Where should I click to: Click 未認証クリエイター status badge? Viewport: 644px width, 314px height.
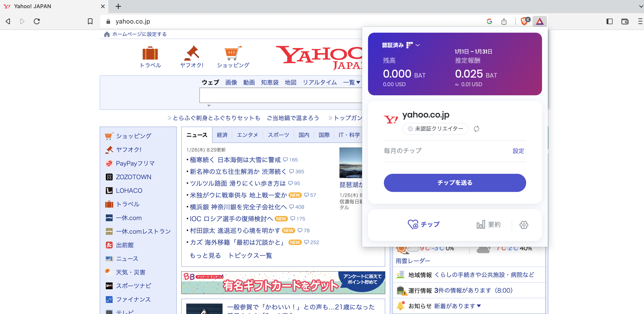point(435,129)
